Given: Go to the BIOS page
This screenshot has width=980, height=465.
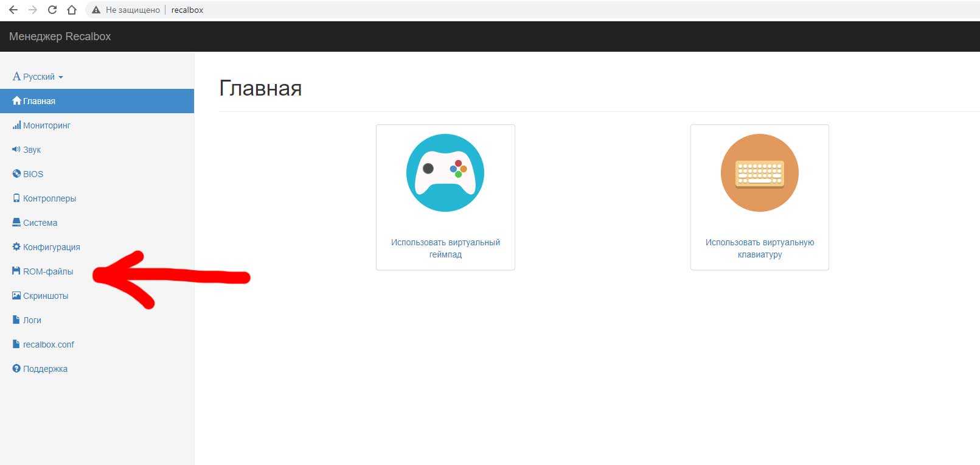Looking at the screenshot, I should [x=33, y=174].
